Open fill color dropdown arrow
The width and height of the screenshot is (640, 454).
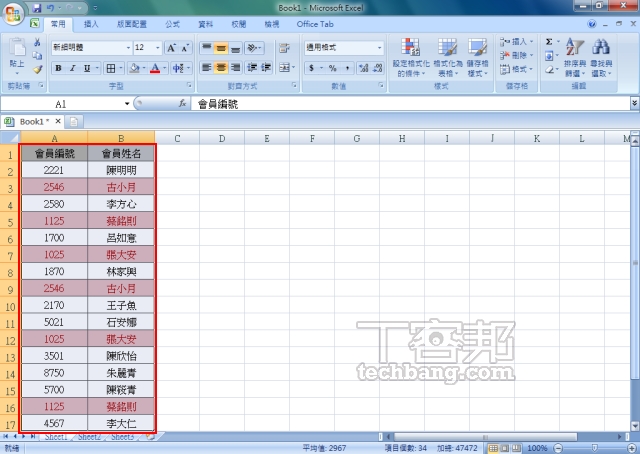click(144, 68)
